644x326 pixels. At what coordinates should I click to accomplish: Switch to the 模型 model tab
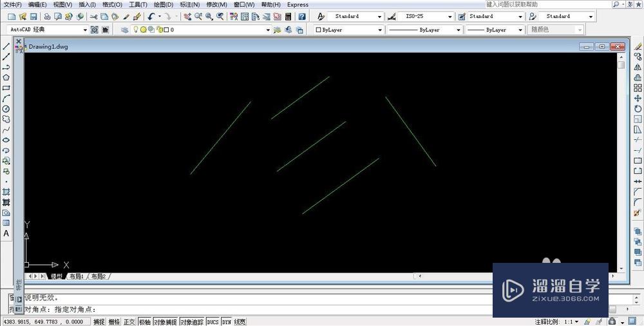[56, 276]
